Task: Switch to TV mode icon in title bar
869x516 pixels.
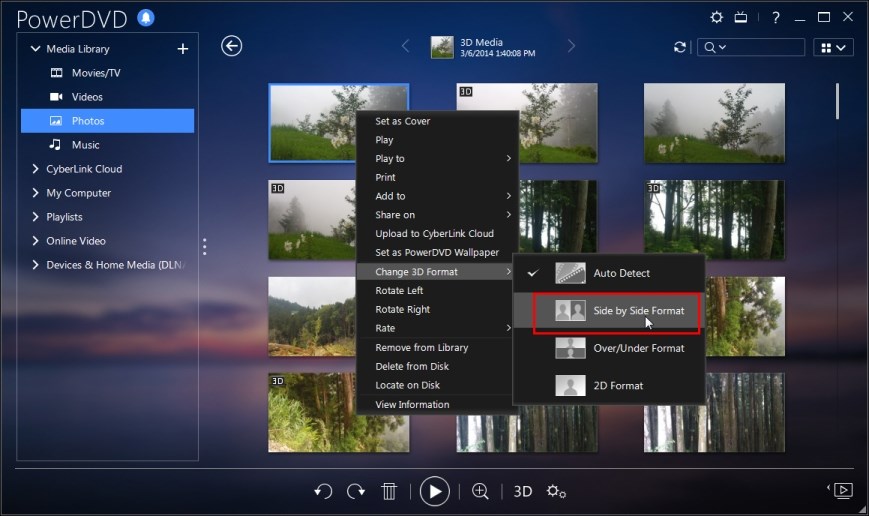Action: (x=741, y=17)
